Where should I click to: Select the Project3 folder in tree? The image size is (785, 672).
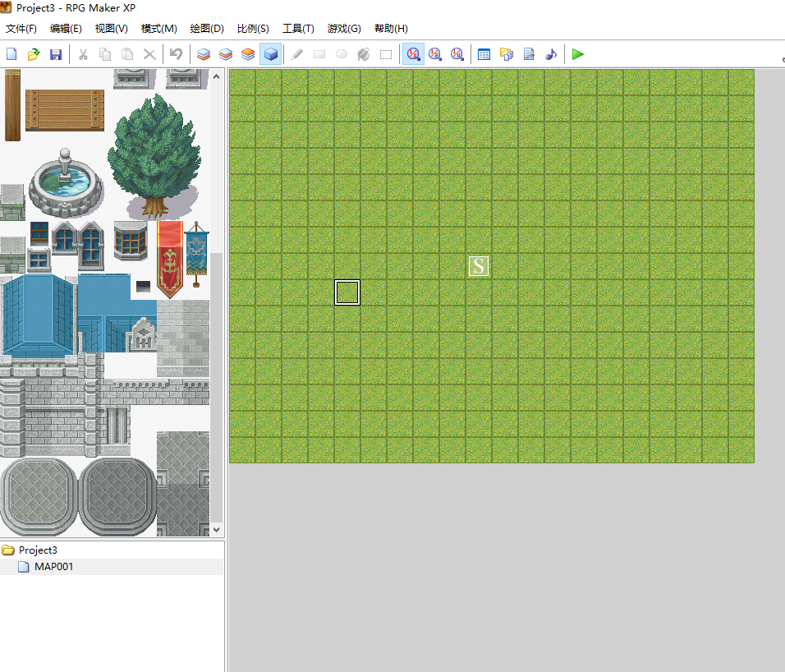tap(38, 550)
